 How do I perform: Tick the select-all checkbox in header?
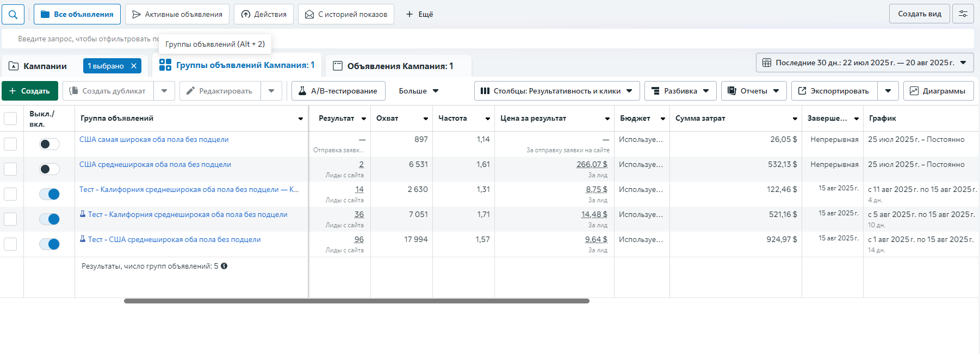[x=10, y=119]
